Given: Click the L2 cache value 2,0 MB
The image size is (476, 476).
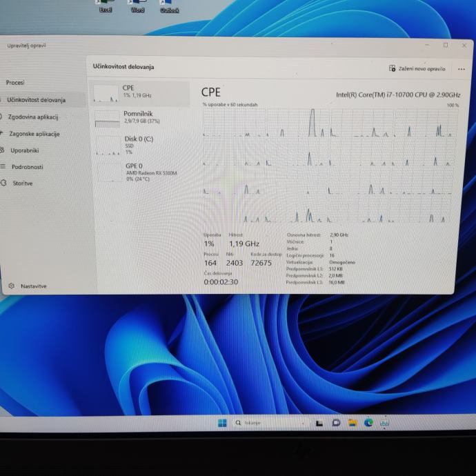Looking at the screenshot, I should pos(335,276).
